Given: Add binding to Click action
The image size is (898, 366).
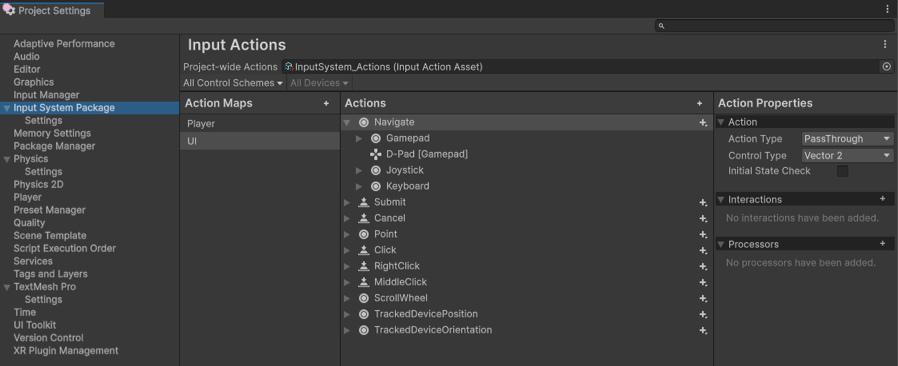Looking at the screenshot, I should (703, 251).
